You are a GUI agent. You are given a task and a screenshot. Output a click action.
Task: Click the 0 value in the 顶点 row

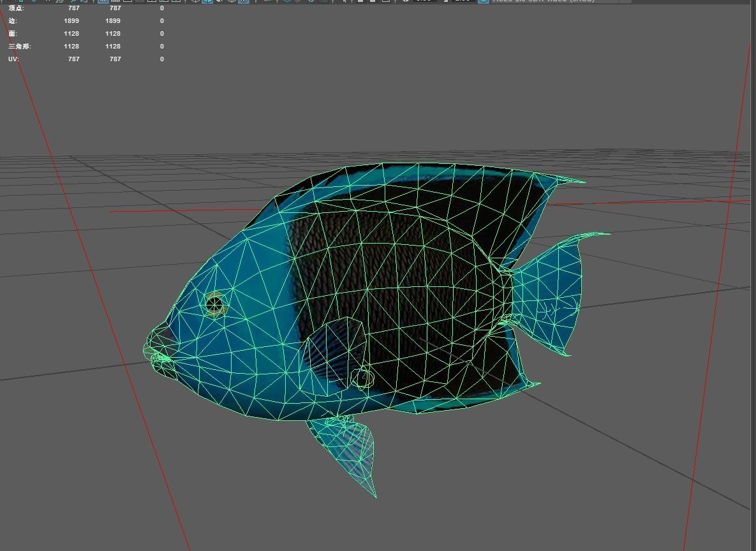162,8
